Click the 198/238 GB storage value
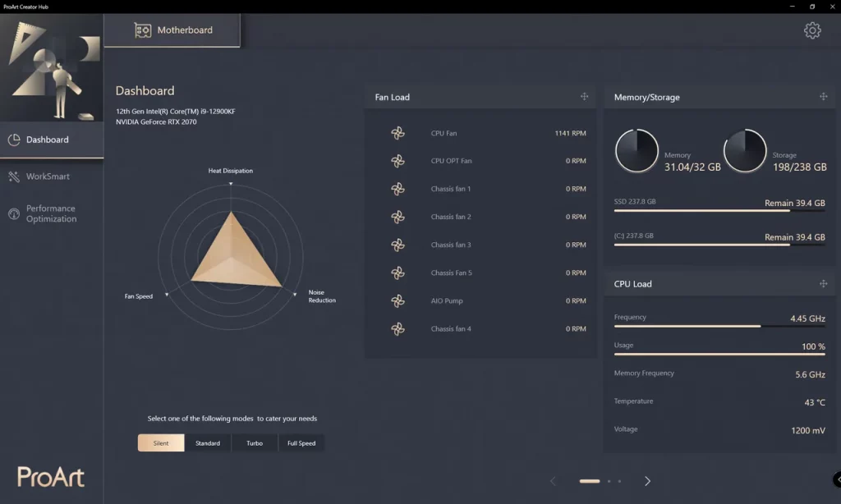841x504 pixels. tap(800, 167)
